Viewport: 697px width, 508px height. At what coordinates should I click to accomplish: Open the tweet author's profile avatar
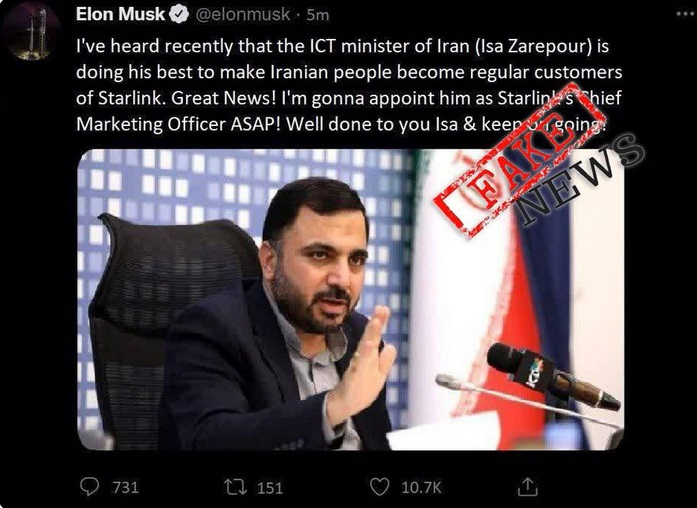[x=31, y=32]
